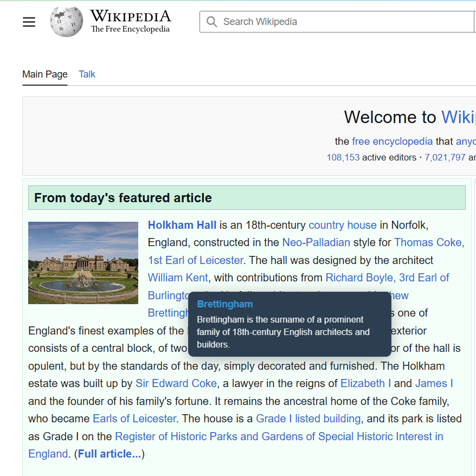Screen dimensions: 476x476
Task: Open the hamburger main menu
Action: pyautogui.click(x=29, y=22)
